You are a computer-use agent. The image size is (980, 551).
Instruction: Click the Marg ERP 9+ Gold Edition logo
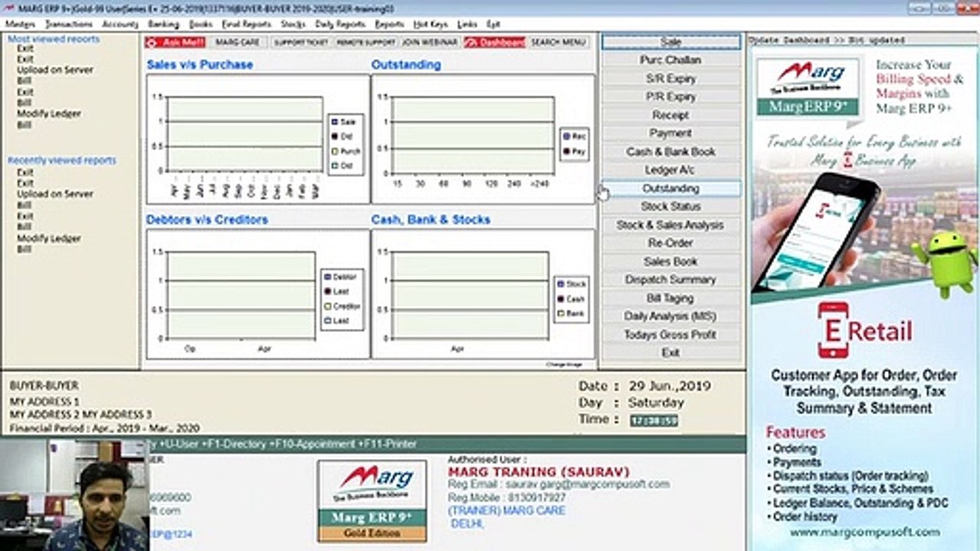tap(372, 500)
